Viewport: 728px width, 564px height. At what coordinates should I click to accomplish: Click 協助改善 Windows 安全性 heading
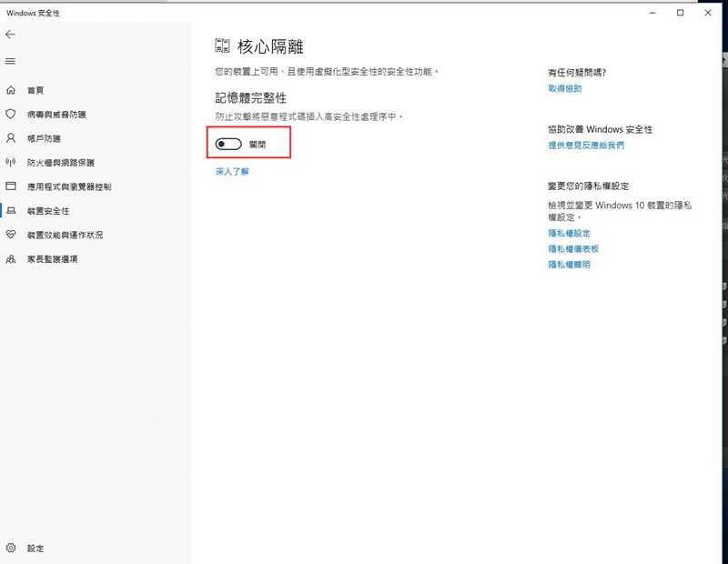coord(601,129)
